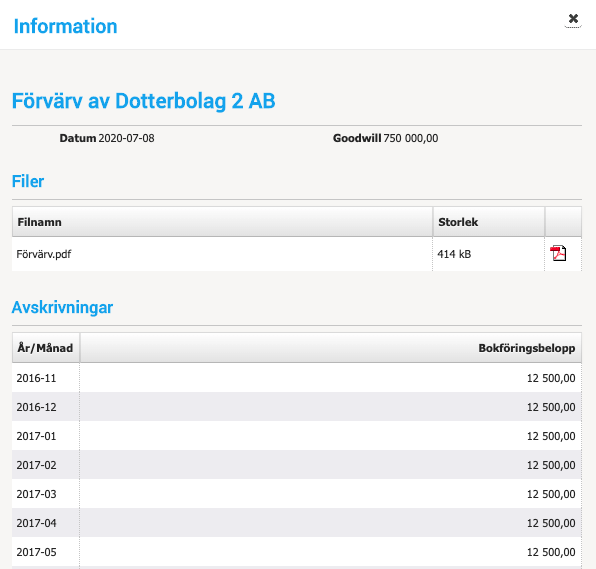The image size is (596, 569).
Task: Close the Information dialog
Action: tap(573, 19)
